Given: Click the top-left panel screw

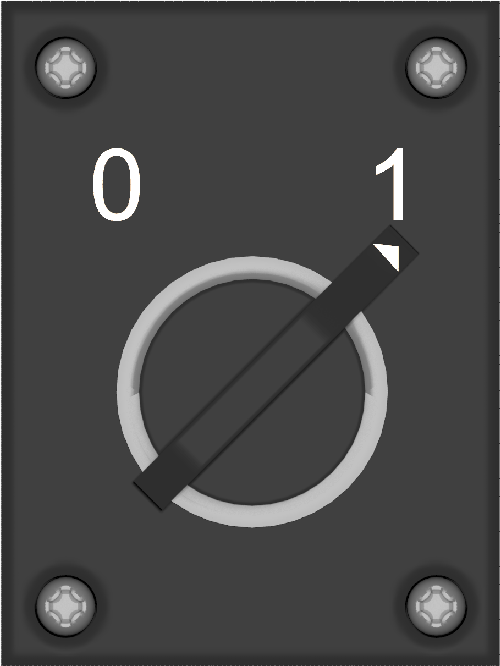Looking at the screenshot, I should [x=66, y=68].
